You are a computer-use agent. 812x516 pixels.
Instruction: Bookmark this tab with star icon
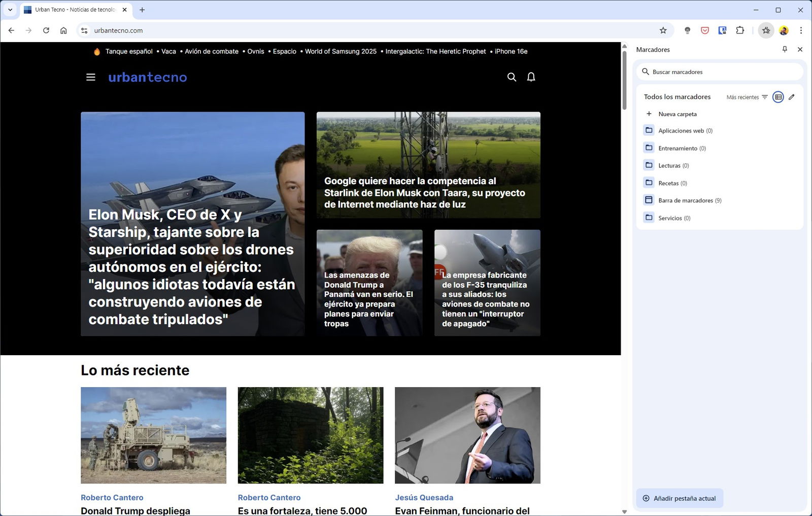pos(663,30)
